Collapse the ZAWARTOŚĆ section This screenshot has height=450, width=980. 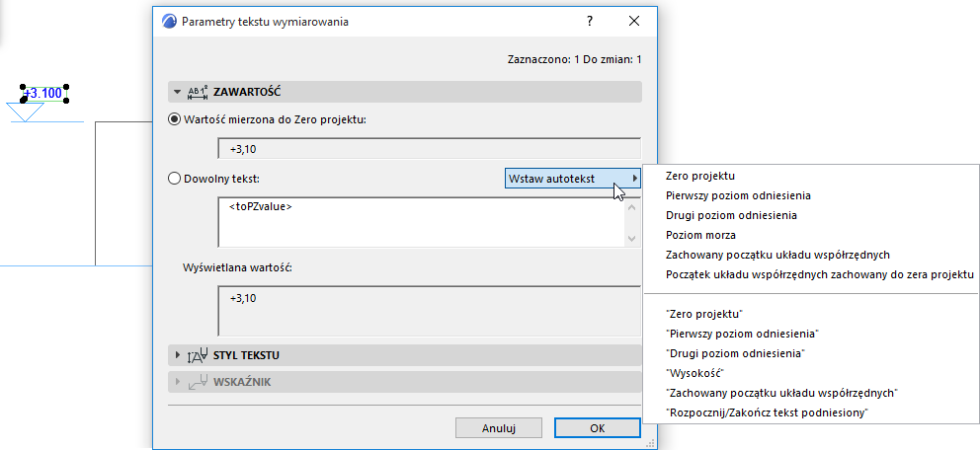pyautogui.click(x=177, y=92)
